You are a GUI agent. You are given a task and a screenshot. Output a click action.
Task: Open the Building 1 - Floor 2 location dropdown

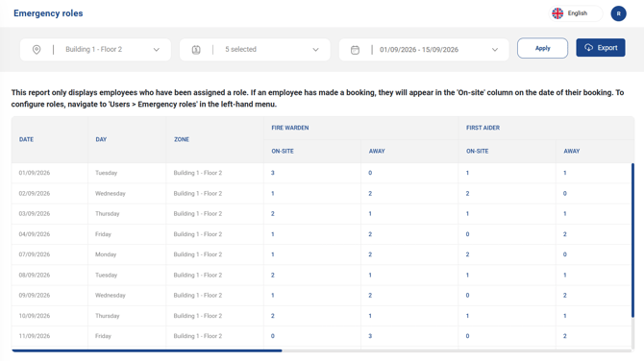[x=95, y=50]
